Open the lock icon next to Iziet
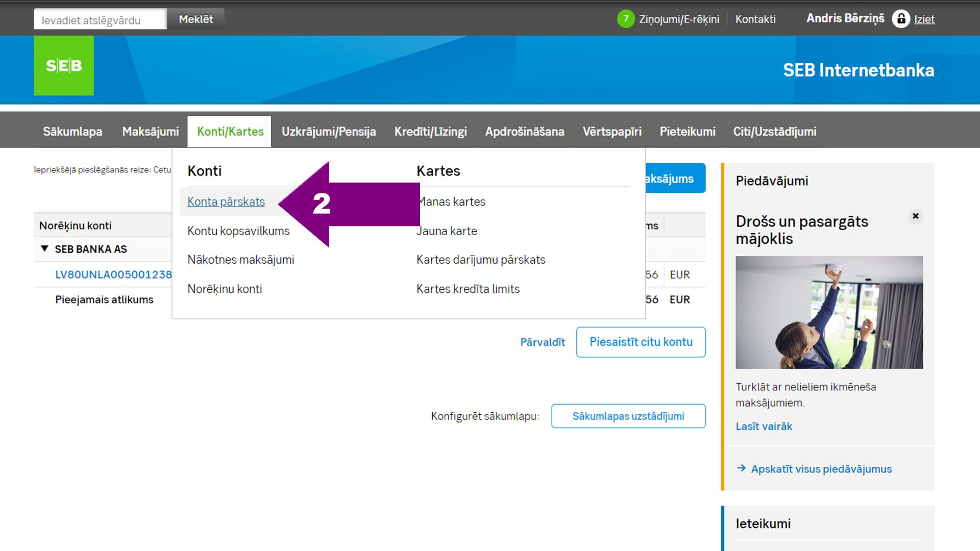 (901, 19)
